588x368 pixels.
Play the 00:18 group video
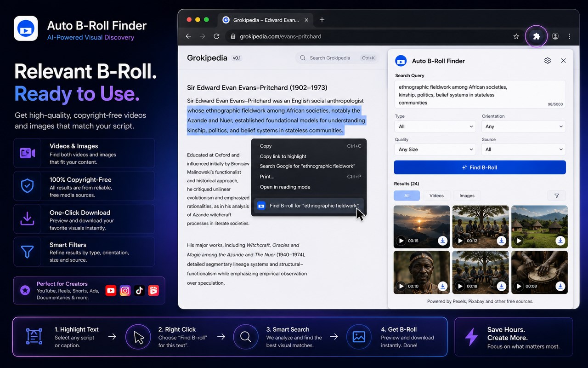pyautogui.click(x=460, y=286)
